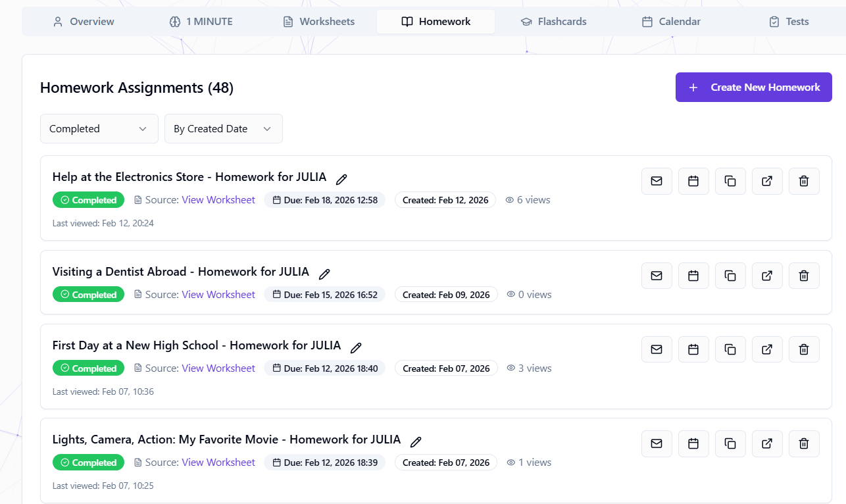Switch to the 1 MINUTE tab
The image size is (846, 504).
[x=201, y=22]
